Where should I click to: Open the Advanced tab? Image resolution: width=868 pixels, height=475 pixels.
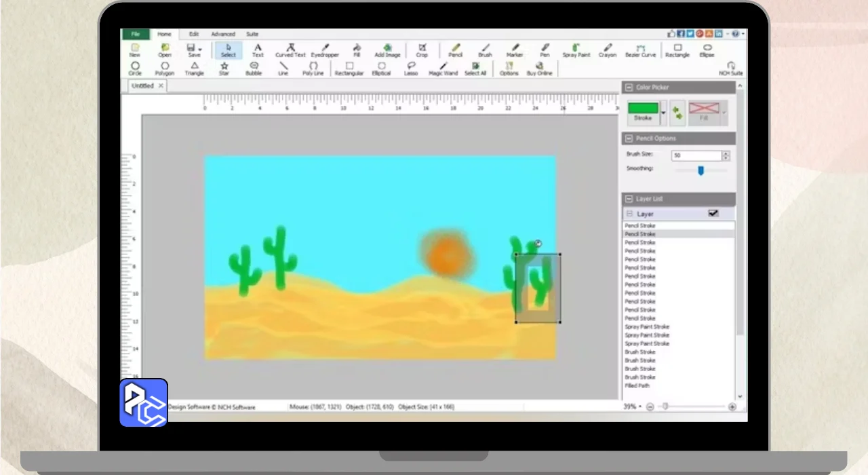(222, 34)
